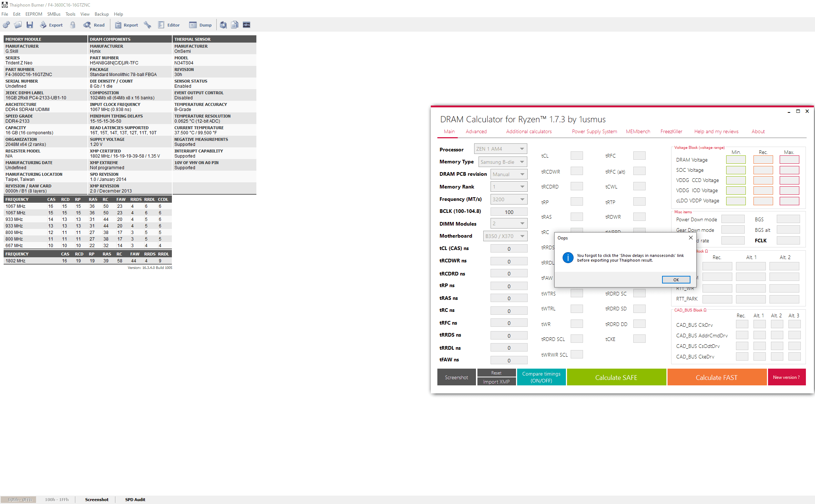
Task: Click the BCLK value input field
Action: point(509,212)
